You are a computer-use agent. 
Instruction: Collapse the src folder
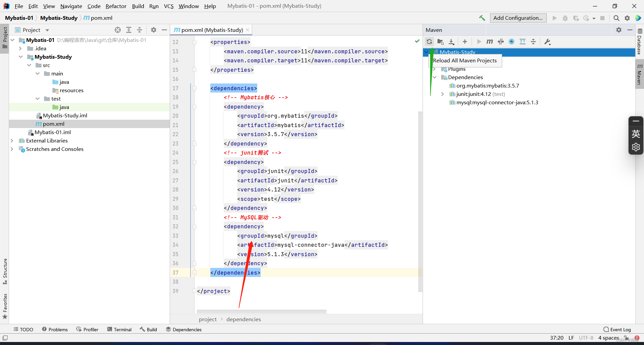(x=29, y=65)
